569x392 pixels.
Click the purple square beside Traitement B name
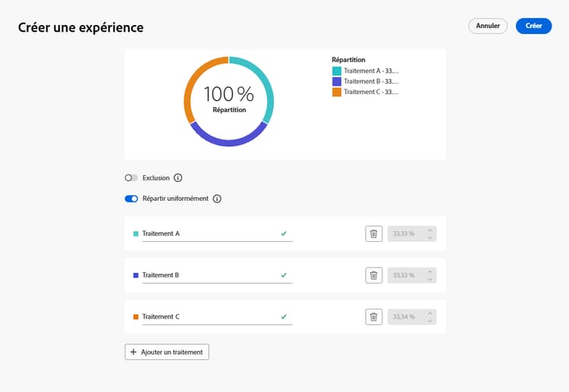136,275
